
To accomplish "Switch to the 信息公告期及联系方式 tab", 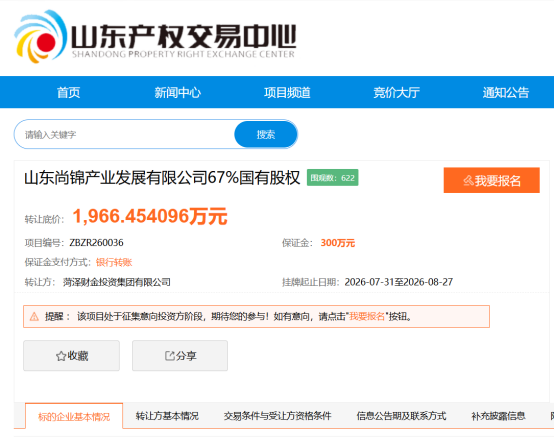I will [x=401, y=416].
